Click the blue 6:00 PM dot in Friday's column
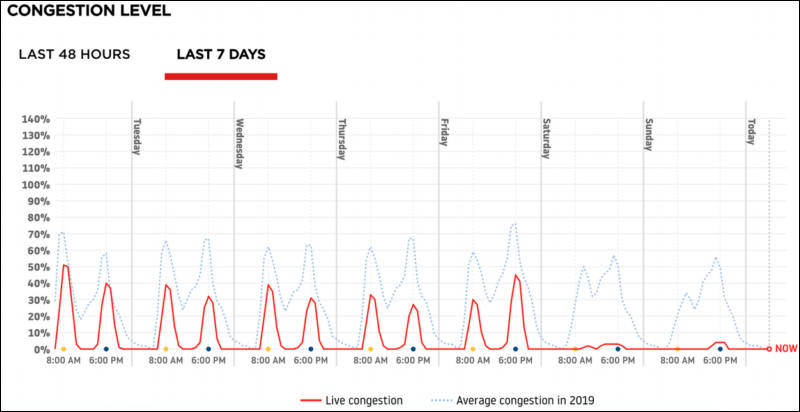This screenshot has height=412, width=800. click(x=515, y=349)
